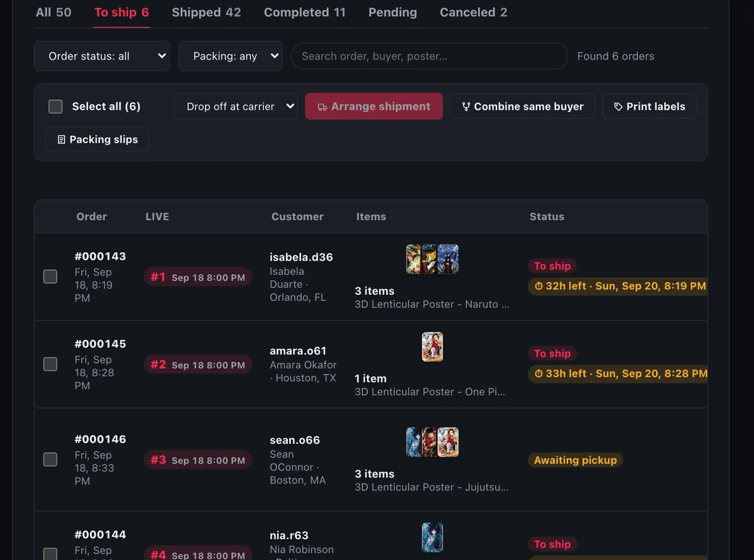Click the document icon on Packing slips
The width and height of the screenshot is (754, 560).
(62, 140)
